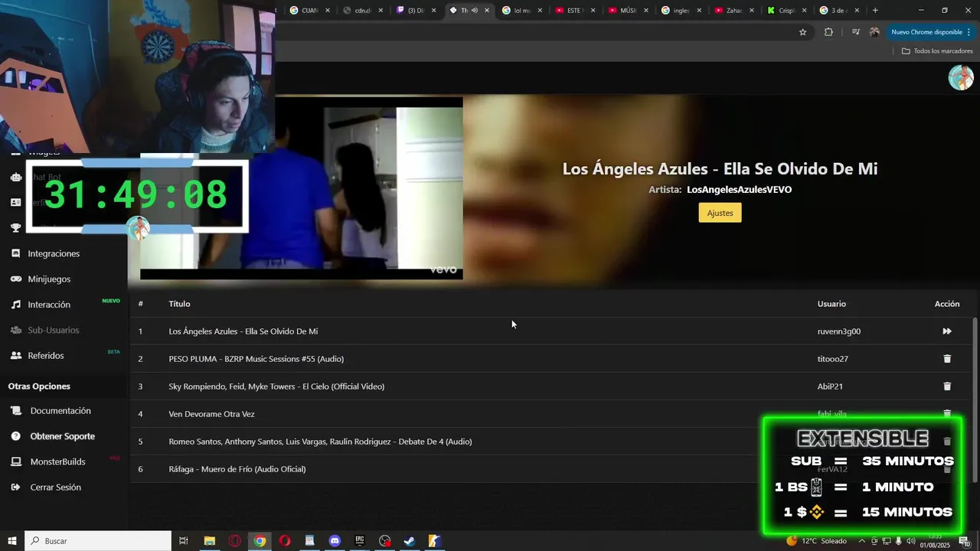Click the Chrome profile avatar in the toolbar
This screenshot has width=980, height=551.
tap(874, 32)
